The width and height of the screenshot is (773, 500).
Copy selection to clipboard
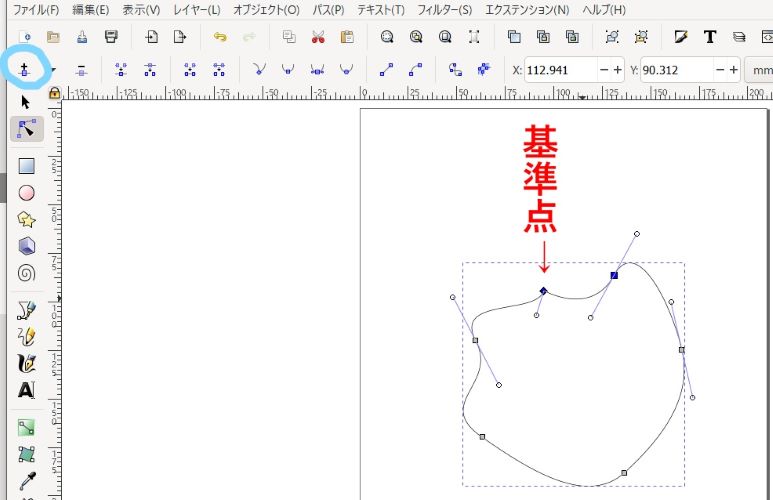point(289,36)
